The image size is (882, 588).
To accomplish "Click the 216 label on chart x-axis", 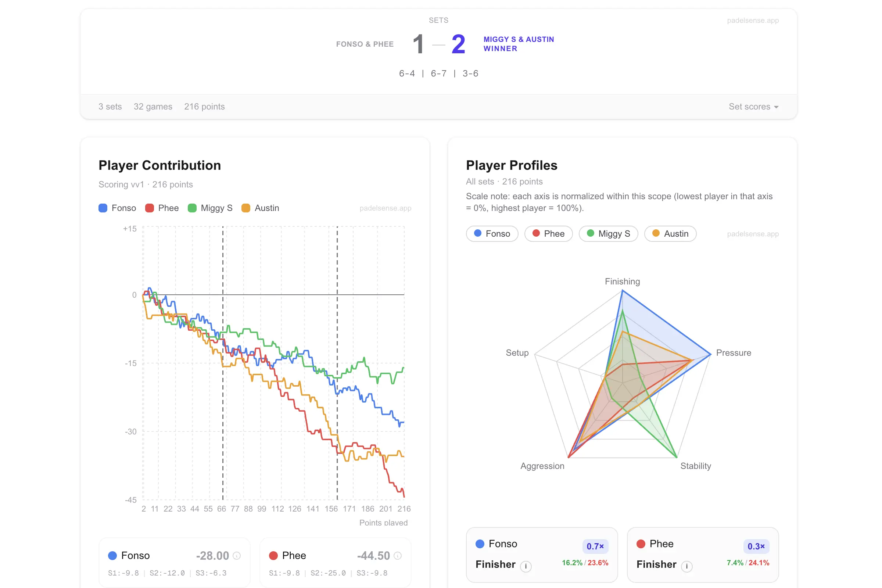I will 404,509.
